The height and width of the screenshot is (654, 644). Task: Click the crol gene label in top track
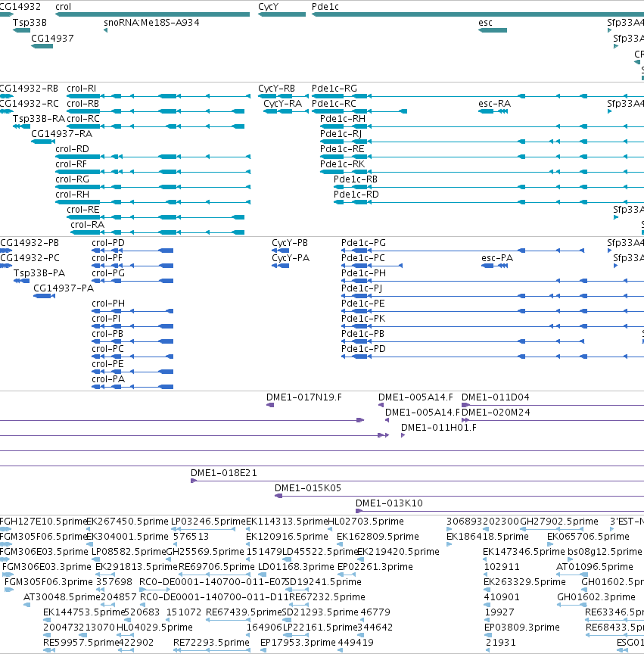tap(63, 7)
